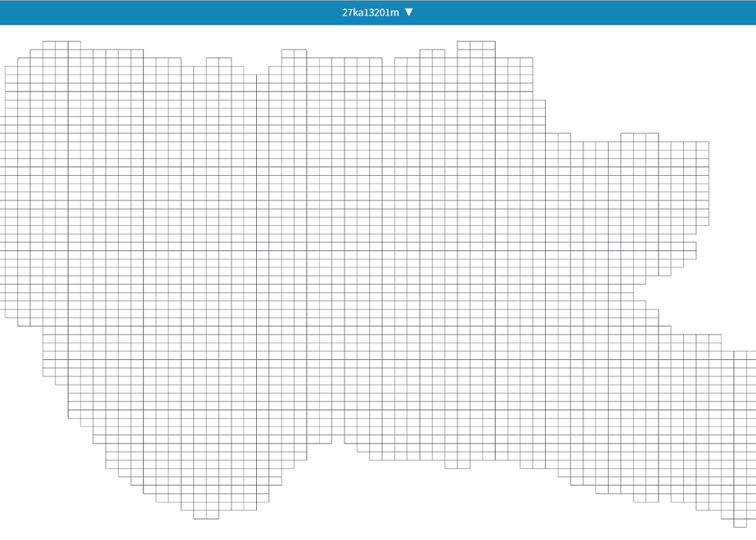Click the 27ka13201m header title
Screen dimensions: 756x540
[371, 12]
